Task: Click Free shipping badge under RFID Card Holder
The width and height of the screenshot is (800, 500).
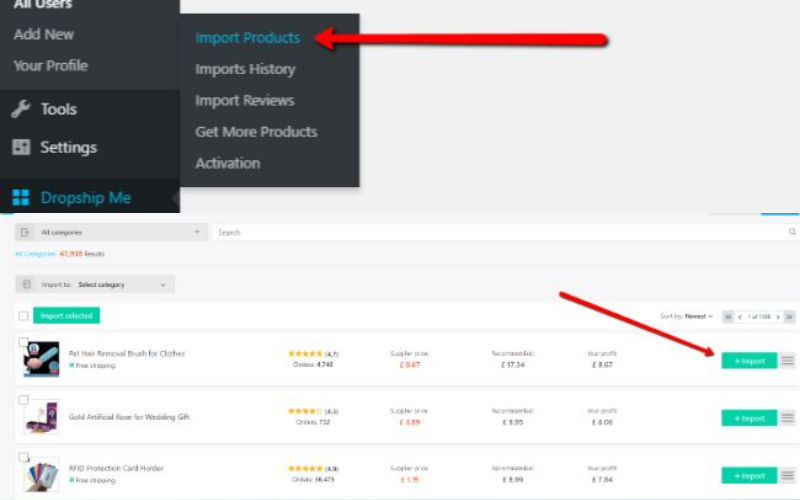Action: [x=92, y=480]
